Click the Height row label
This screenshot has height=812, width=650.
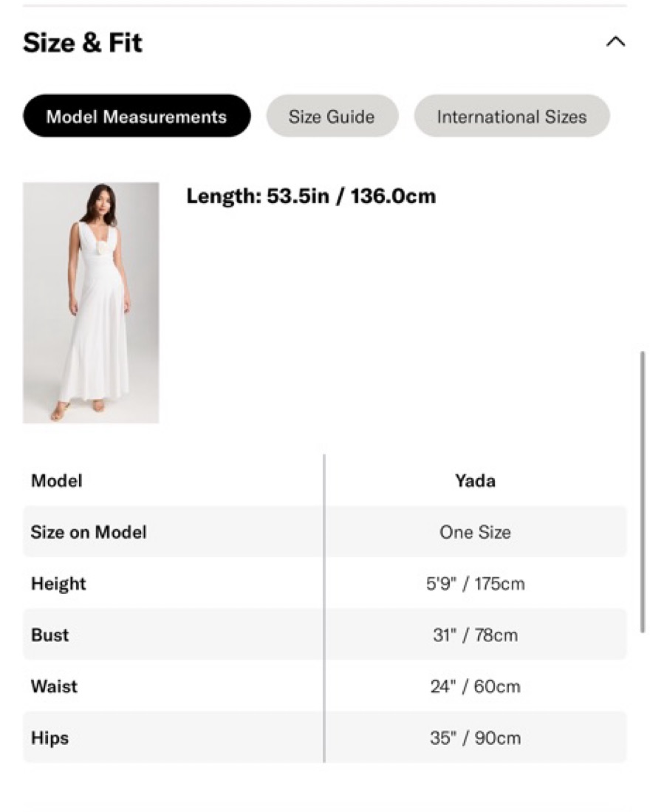[58, 584]
